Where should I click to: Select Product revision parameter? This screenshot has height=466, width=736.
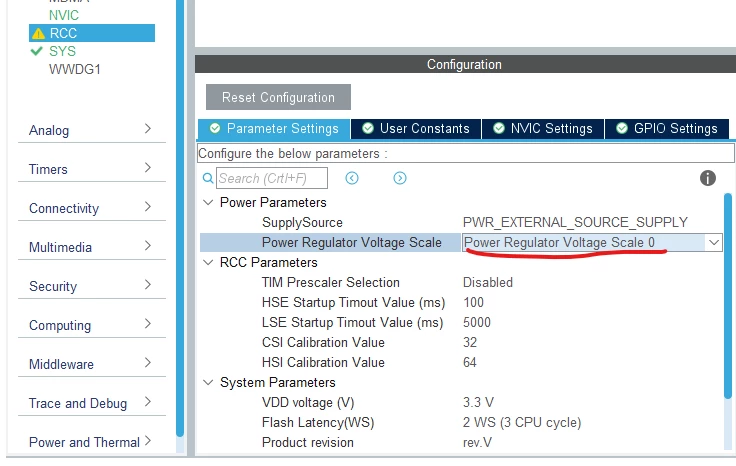coord(307,443)
